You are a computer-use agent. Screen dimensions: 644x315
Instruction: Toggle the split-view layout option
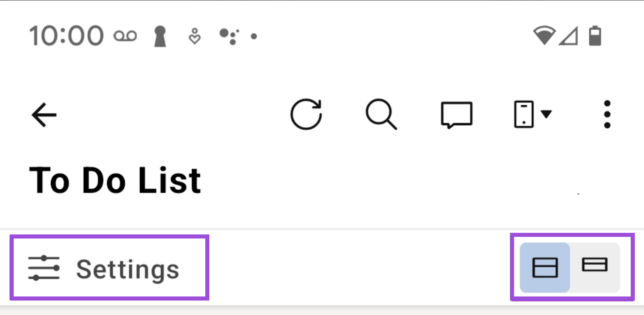pyautogui.click(x=545, y=267)
